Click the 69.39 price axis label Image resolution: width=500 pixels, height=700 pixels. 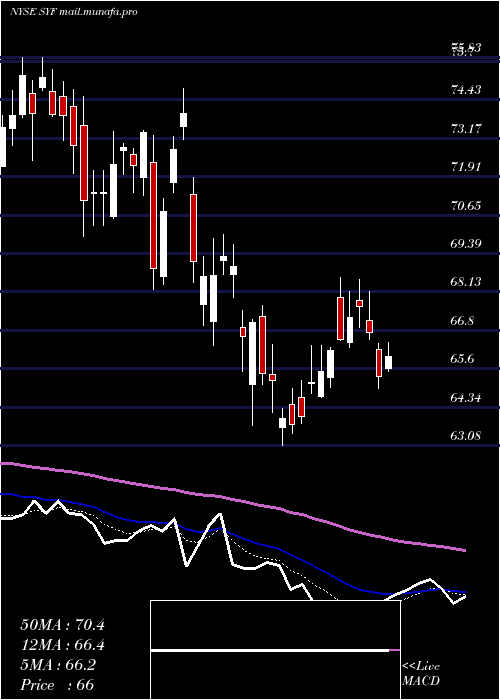tap(466, 244)
